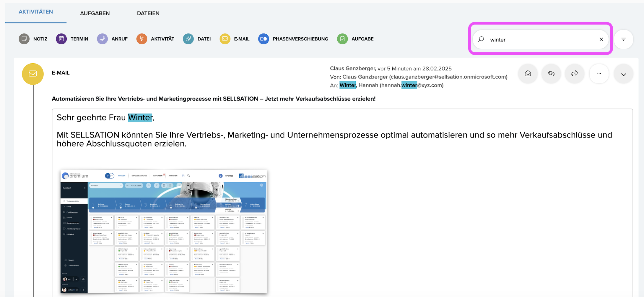
Task: Click the AKTIVITÄT lightning icon
Action: [x=142, y=39]
